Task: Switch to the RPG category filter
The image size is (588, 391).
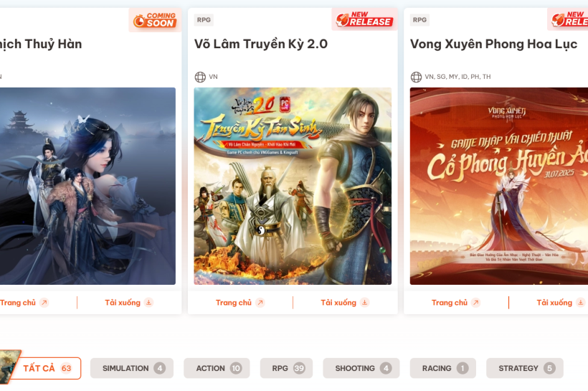Action: [287, 368]
